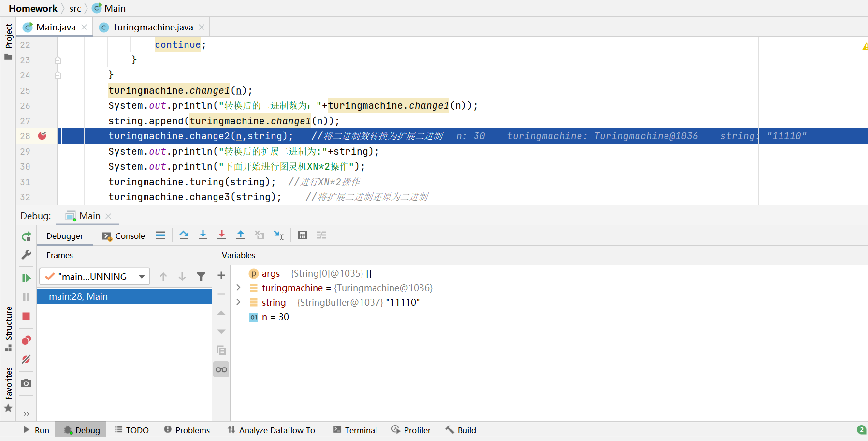868x441 pixels.
Task: Open the Run tool window
Action: (x=36, y=430)
